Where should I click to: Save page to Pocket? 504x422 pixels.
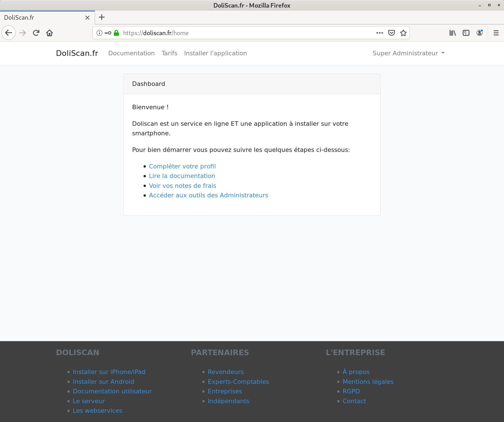(391, 33)
